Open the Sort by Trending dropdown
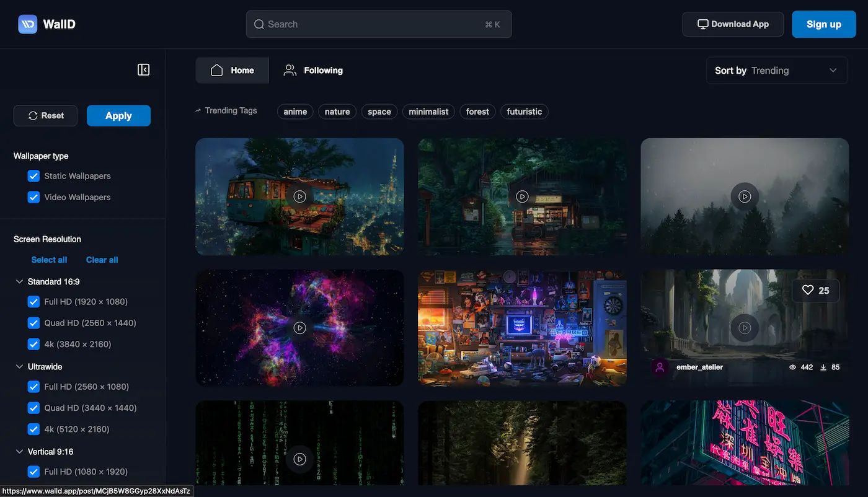 (x=776, y=71)
